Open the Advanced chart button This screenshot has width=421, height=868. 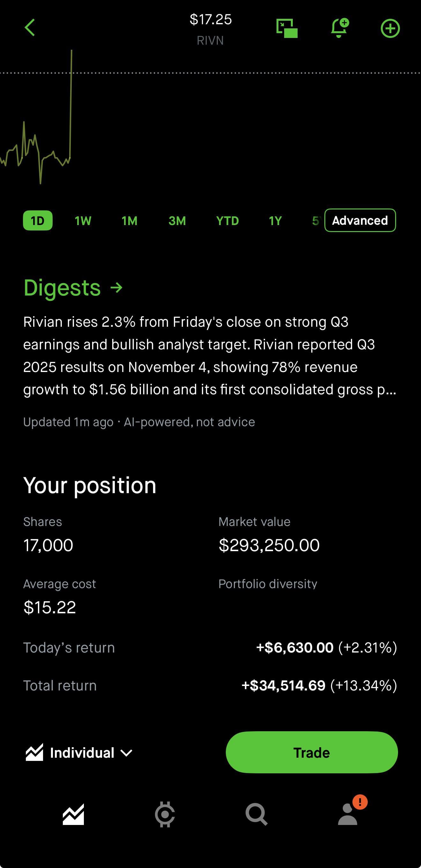360,220
